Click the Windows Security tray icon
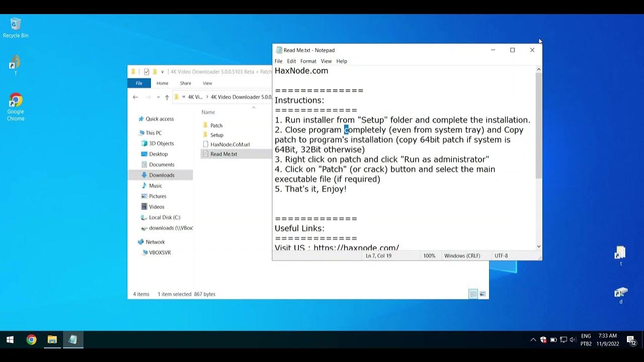The width and height of the screenshot is (644, 362). (x=543, y=340)
